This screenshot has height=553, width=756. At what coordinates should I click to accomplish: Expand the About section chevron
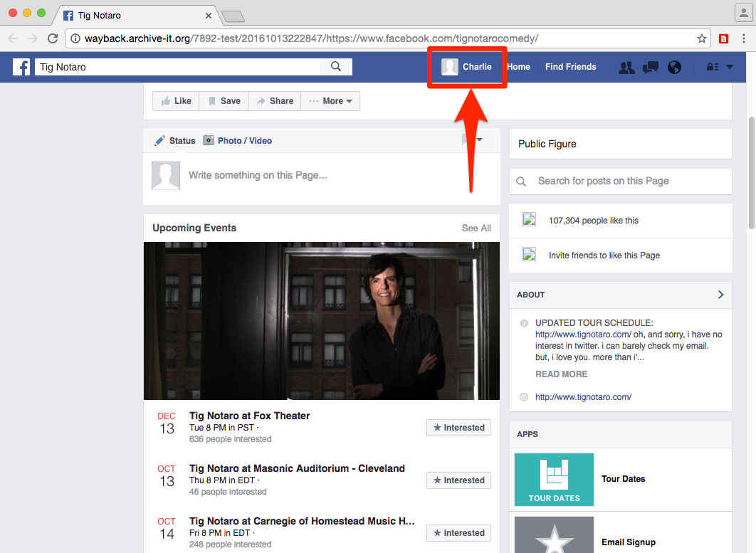tap(720, 295)
